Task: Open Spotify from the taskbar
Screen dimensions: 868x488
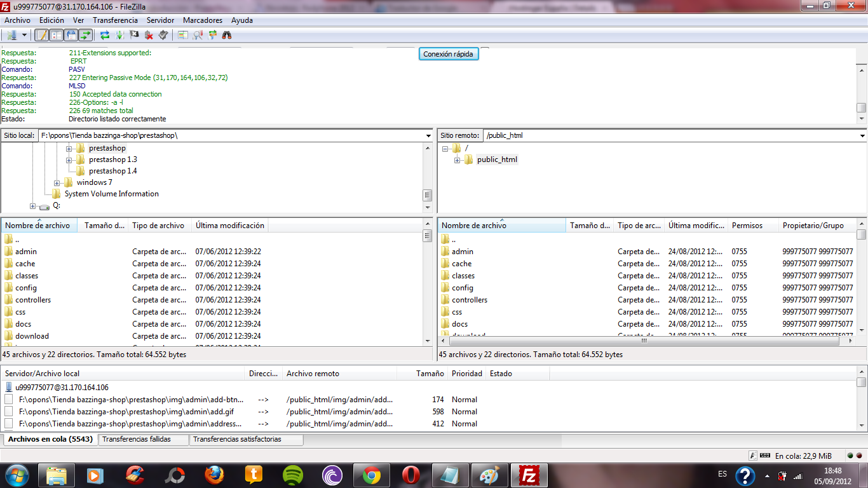Action: 293,475
